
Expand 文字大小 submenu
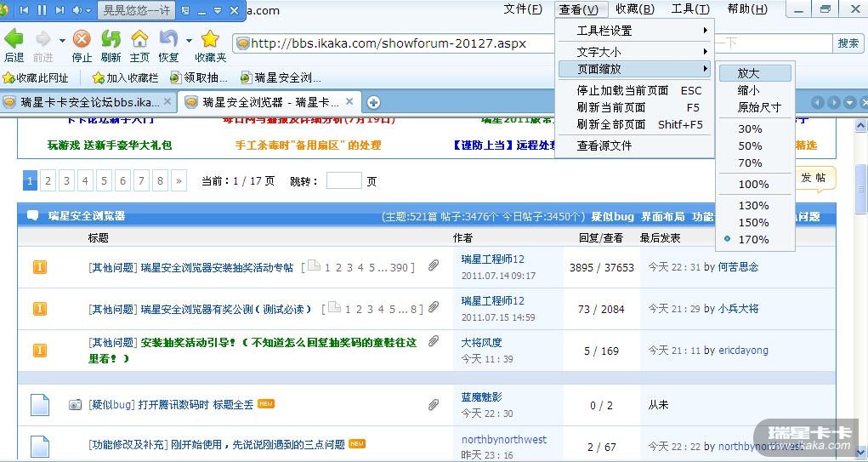(x=635, y=52)
